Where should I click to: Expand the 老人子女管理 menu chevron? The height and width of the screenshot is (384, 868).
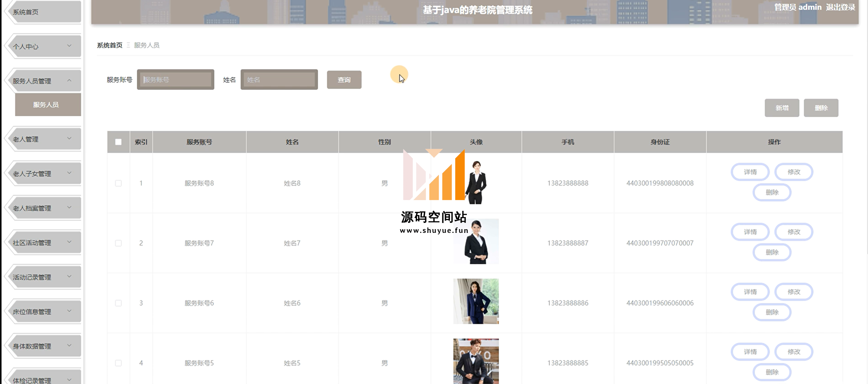pos(69,173)
